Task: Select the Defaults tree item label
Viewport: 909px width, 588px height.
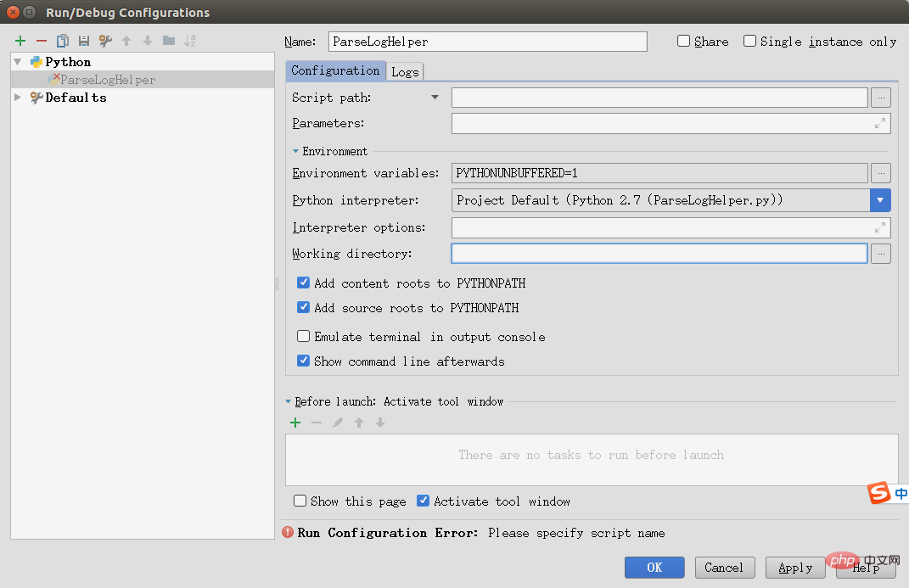Action: 76,98
